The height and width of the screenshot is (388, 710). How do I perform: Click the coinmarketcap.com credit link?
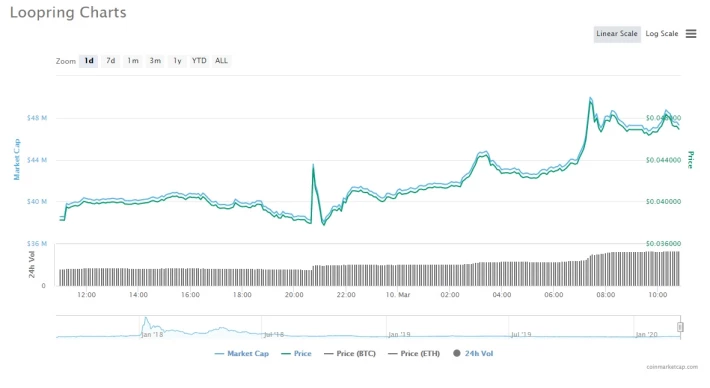pyautogui.click(x=672, y=367)
